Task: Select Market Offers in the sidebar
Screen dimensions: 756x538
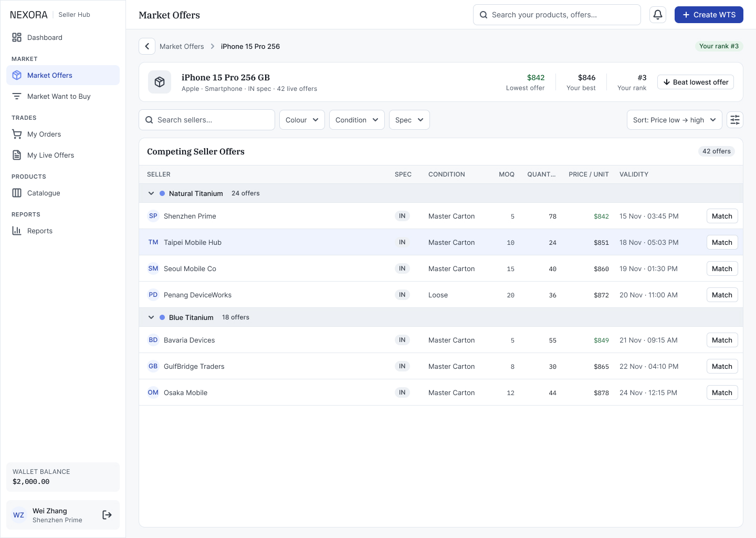Action: 63,75
